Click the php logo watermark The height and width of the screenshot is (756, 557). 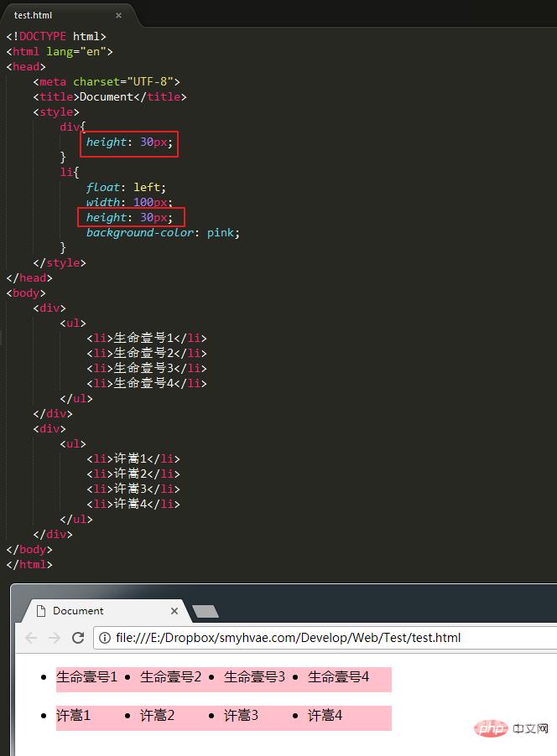coord(491,728)
